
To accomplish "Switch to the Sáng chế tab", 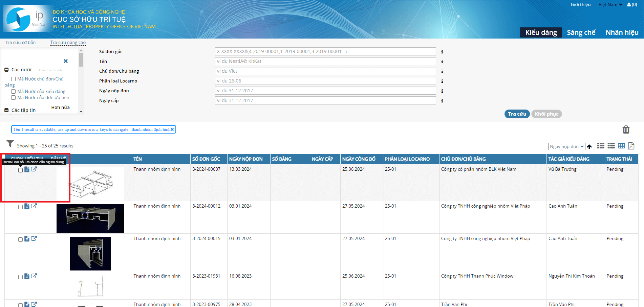I will coord(581,32).
